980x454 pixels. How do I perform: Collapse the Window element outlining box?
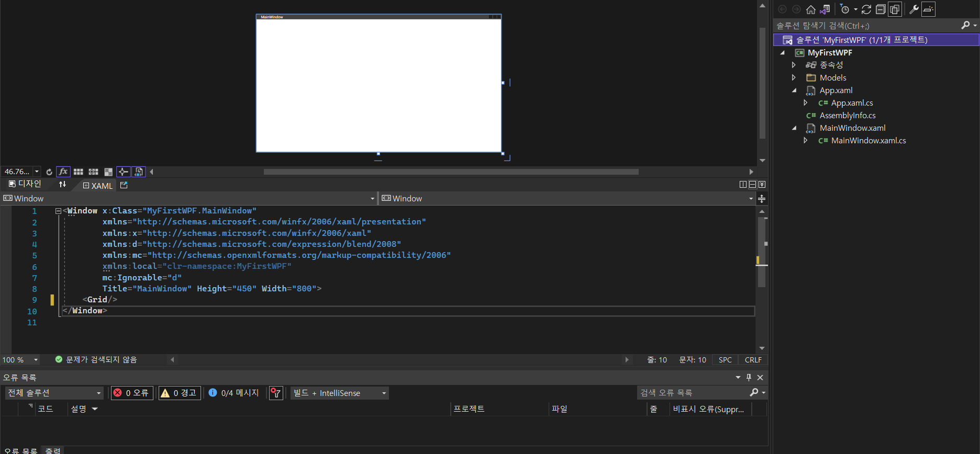point(58,211)
